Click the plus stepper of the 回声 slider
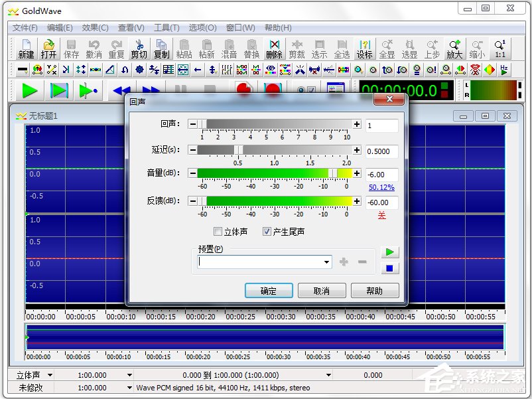Screen dimensions: 532x399 point(357,124)
